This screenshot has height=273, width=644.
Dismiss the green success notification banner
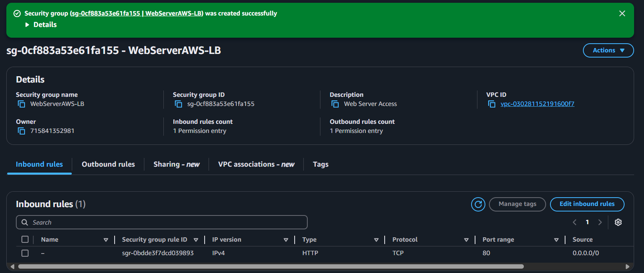622,13
